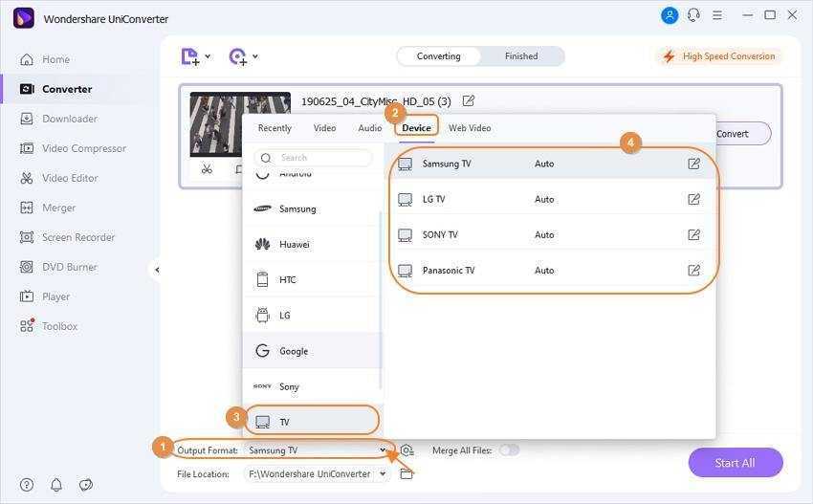Switch to the Recently tab

(x=275, y=128)
